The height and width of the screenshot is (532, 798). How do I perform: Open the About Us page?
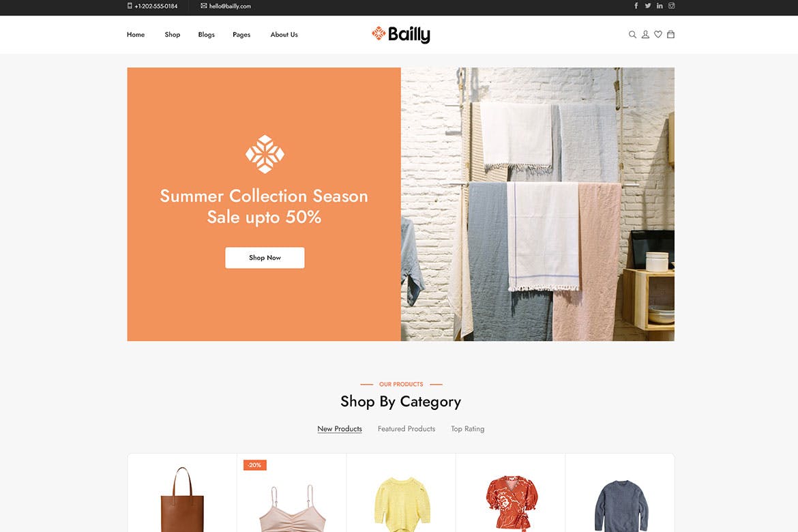tap(284, 35)
